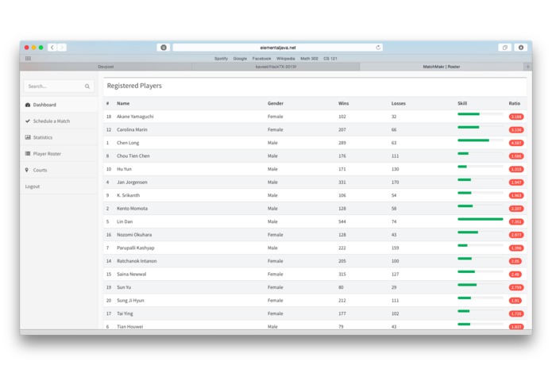Click Hu Yun's red ratio badge

516,169
